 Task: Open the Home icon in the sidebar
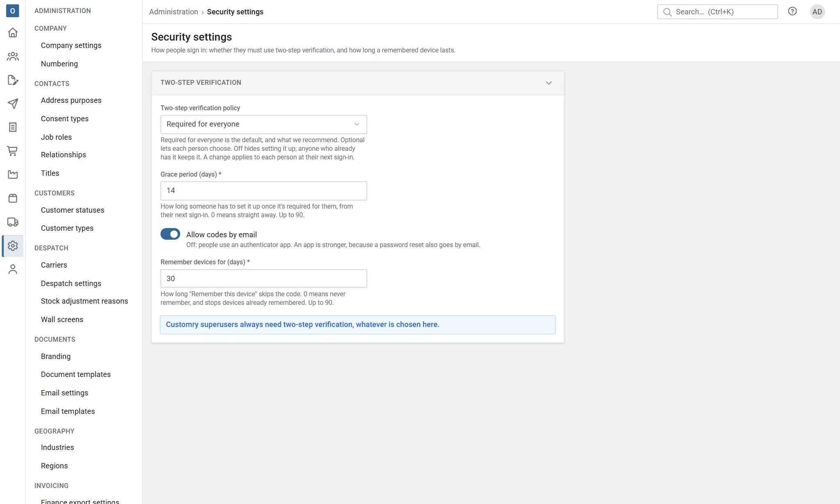[13, 33]
